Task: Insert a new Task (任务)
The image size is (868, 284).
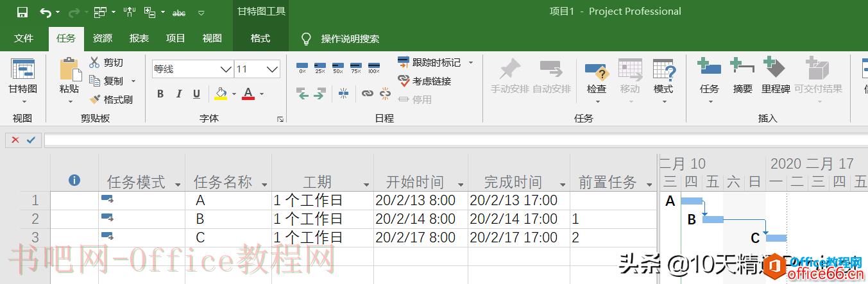Action: [x=709, y=81]
